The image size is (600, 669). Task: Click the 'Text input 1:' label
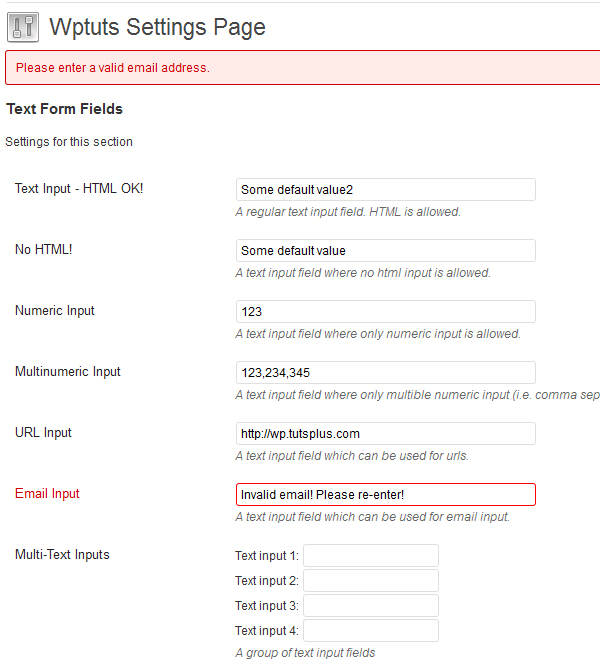tap(267, 556)
